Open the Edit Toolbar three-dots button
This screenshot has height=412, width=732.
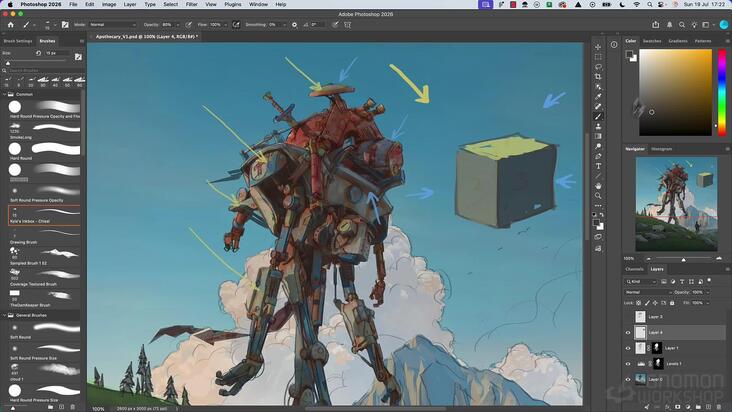coord(598,205)
